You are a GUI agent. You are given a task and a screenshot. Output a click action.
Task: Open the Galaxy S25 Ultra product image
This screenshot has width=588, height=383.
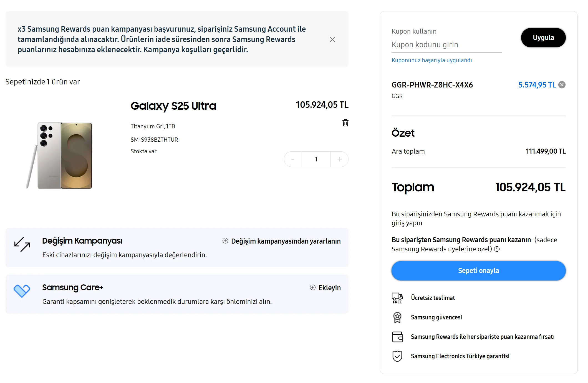tap(60, 156)
